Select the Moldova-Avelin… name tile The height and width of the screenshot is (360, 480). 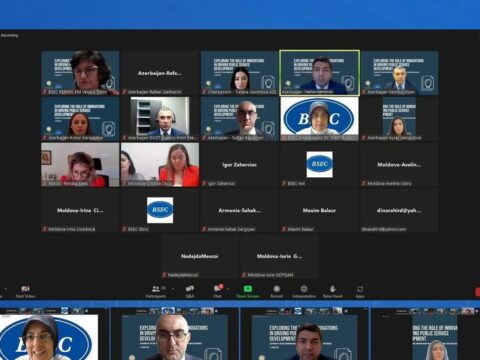click(x=399, y=165)
